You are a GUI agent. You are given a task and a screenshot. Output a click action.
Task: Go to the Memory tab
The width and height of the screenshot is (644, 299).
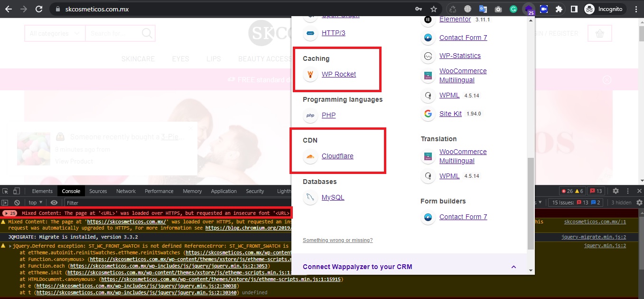pyautogui.click(x=192, y=191)
